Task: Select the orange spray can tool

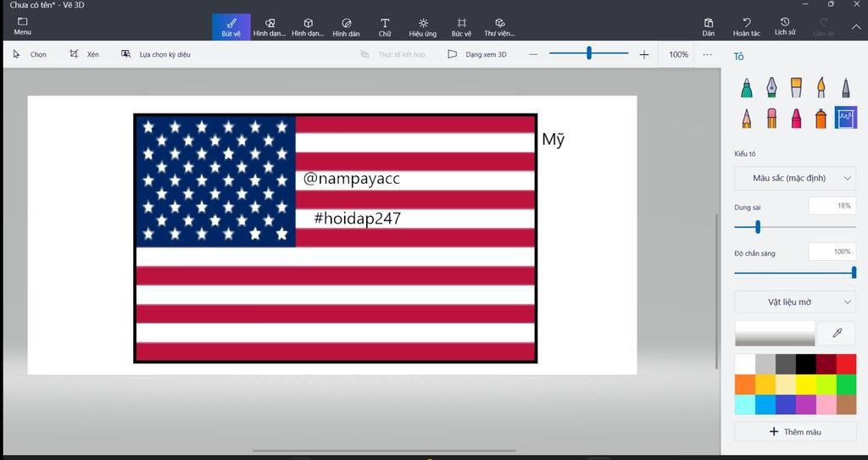Action: pyautogui.click(x=821, y=118)
